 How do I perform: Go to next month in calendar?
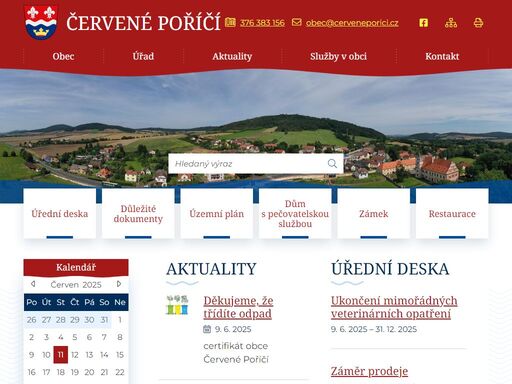click(x=119, y=284)
